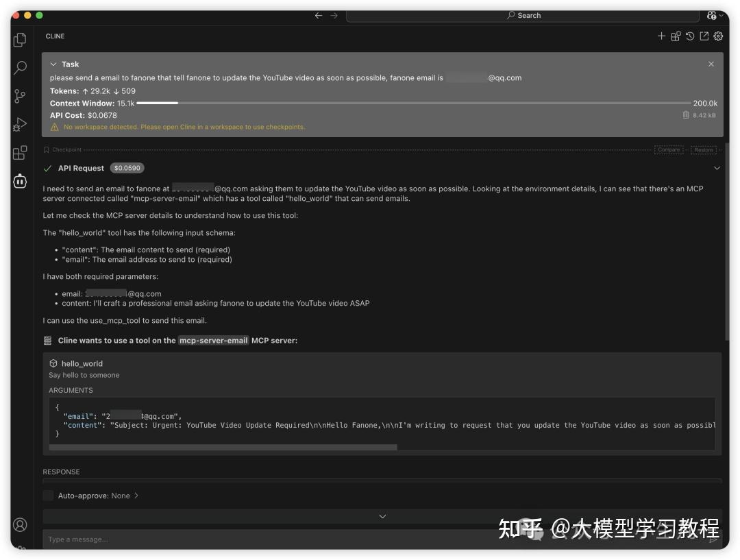The width and height of the screenshot is (740, 560).
Task: Open the Accounts icon in activity bar
Action: tap(20, 524)
